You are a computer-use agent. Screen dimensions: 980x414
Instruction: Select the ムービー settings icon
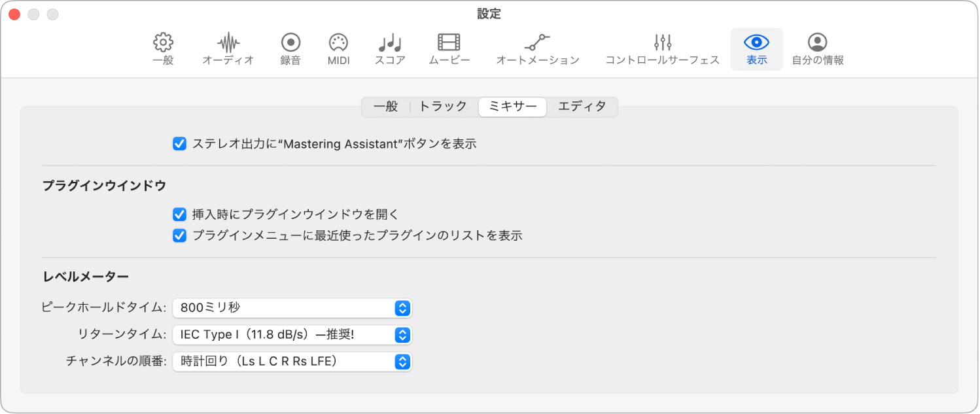pyautogui.click(x=449, y=48)
